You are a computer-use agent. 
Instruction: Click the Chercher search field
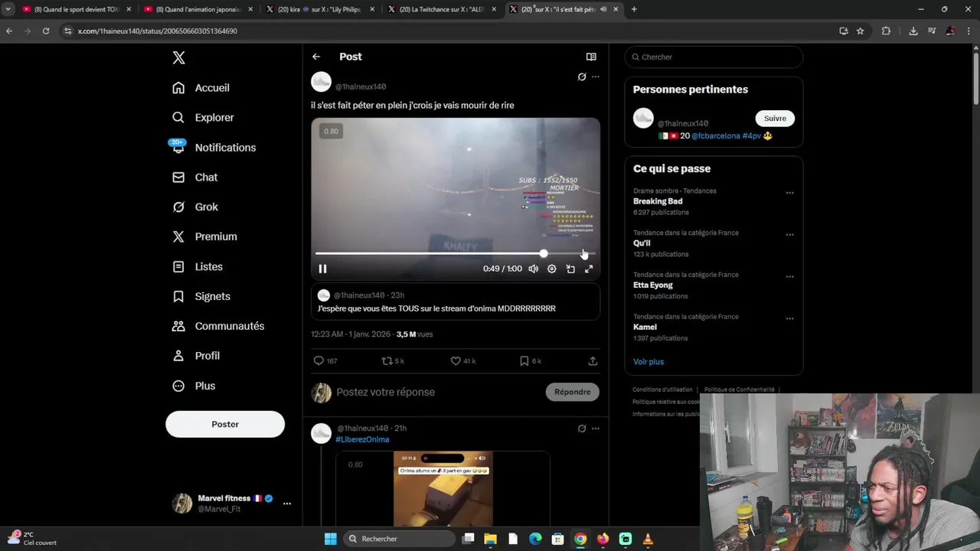pyautogui.click(x=714, y=57)
